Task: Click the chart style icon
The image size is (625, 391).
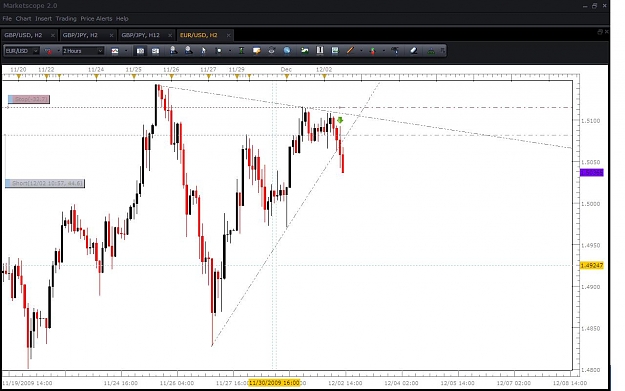Action: [115, 51]
